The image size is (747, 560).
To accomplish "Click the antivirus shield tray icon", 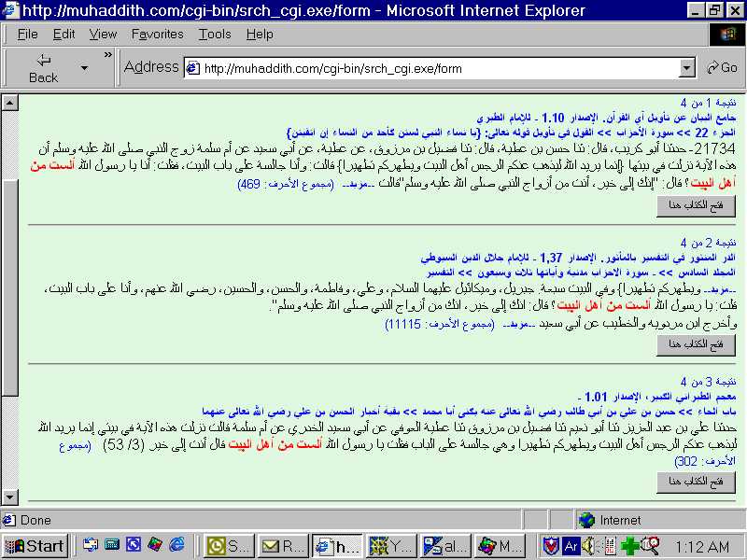I will pos(551,546).
